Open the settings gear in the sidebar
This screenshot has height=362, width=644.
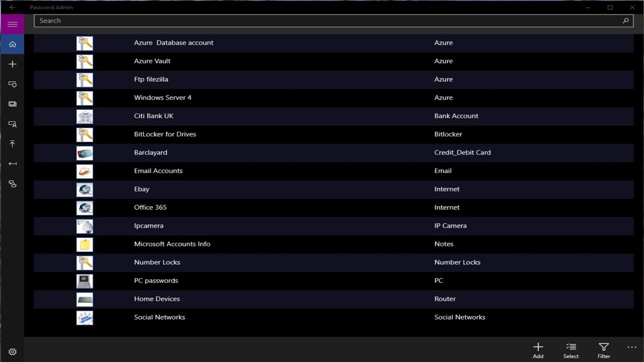coord(12,352)
